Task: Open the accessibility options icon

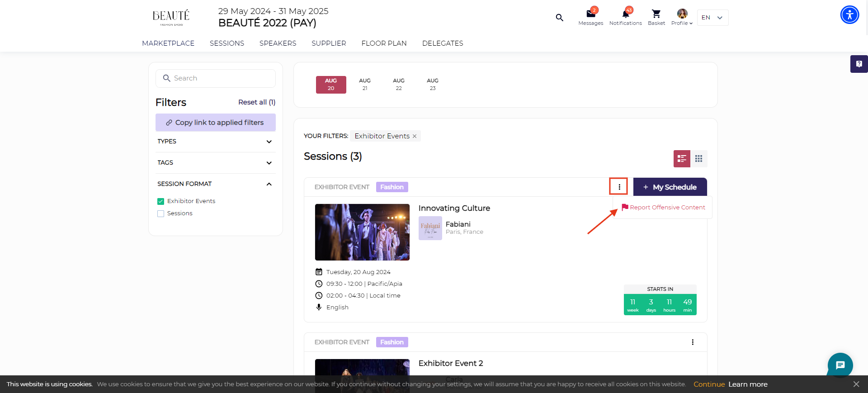Action: pyautogui.click(x=850, y=14)
